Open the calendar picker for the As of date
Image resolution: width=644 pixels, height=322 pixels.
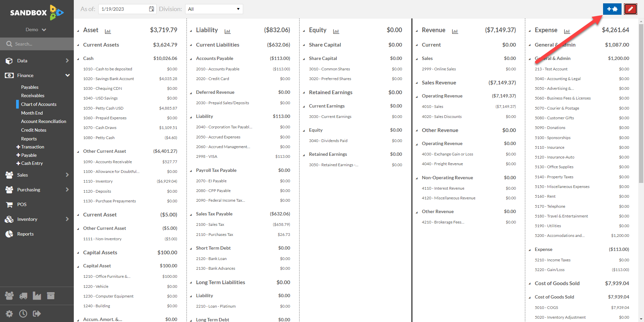point(152,9)
